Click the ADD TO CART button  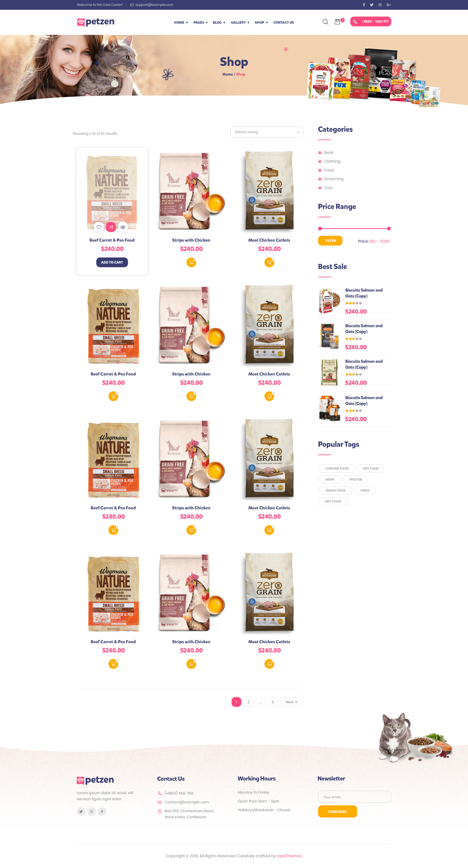tap(112, 262)
